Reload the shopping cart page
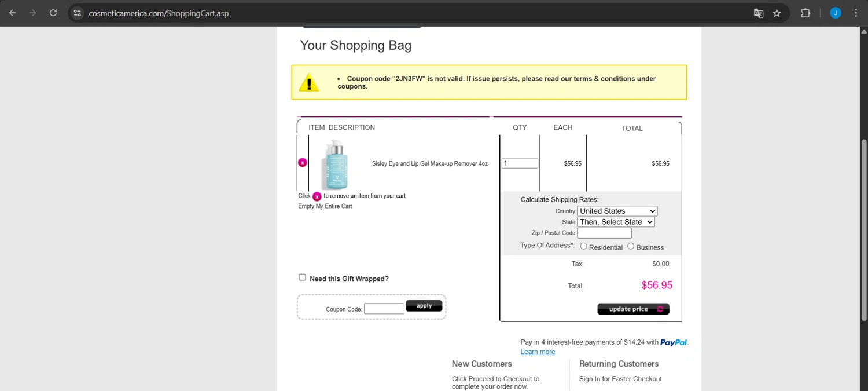 pos(53,13)
